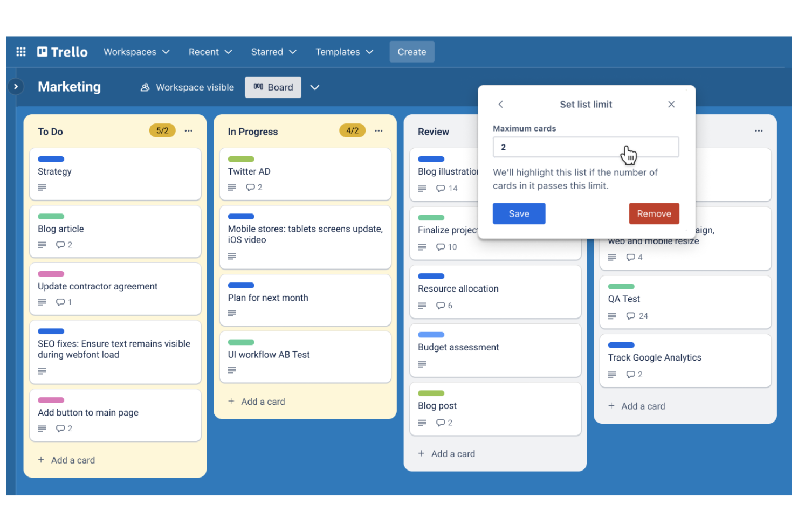Open the board view switcher chevron
798x532 pixels.
(x=315, y=87)
